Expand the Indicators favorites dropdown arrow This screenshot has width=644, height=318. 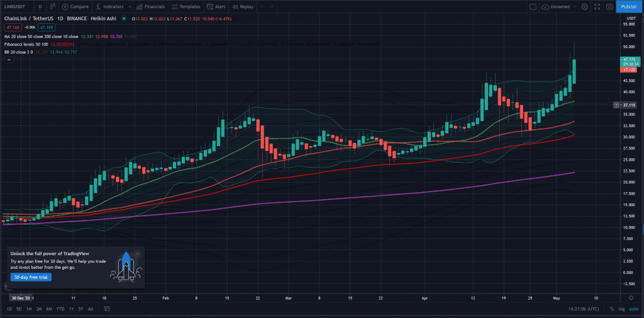click(x=130, y=6)
